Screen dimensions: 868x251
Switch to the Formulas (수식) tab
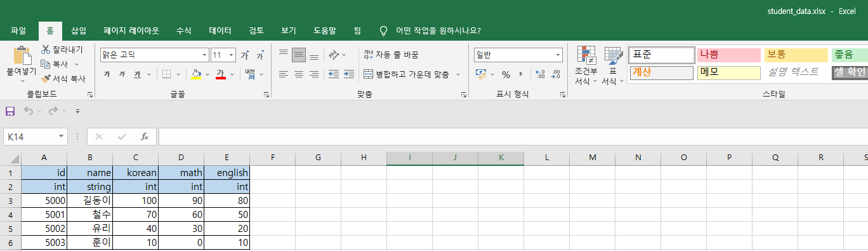[184, 31]
